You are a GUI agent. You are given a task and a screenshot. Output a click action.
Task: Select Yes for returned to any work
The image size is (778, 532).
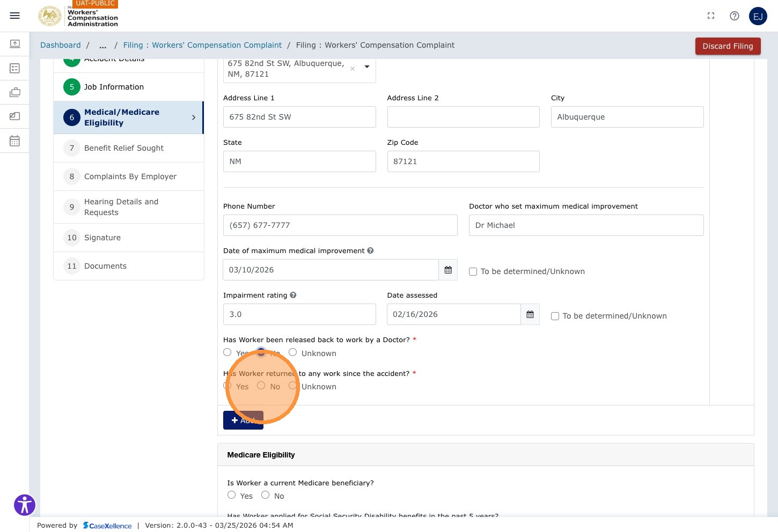(x=227, y=386)
